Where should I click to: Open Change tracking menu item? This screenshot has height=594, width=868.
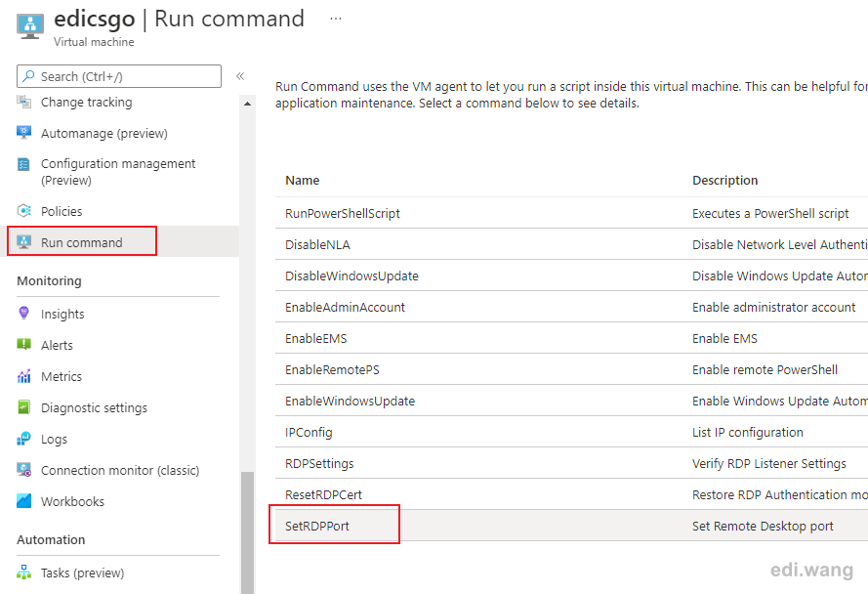[86, 102]
